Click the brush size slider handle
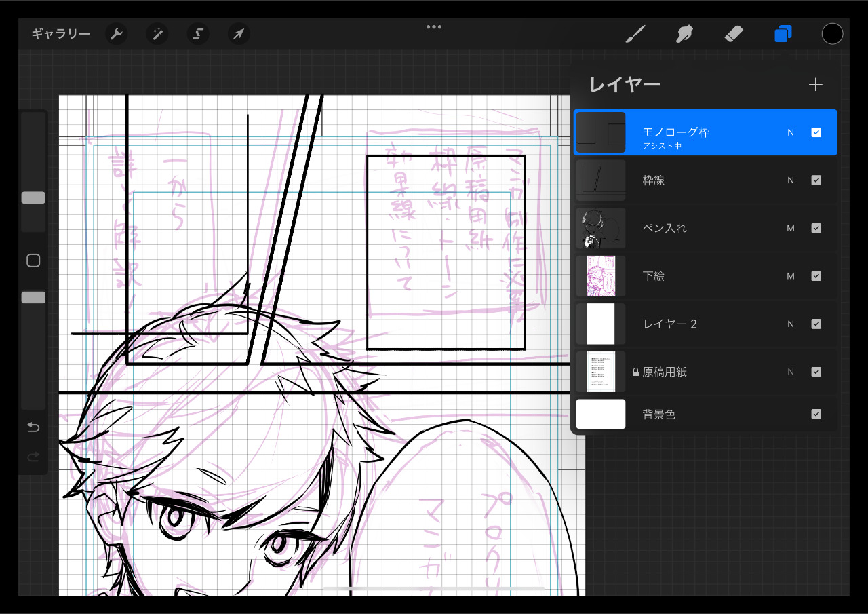Image resolution: width=868 pixels, height=614 pixels. (x=33, y=197)
